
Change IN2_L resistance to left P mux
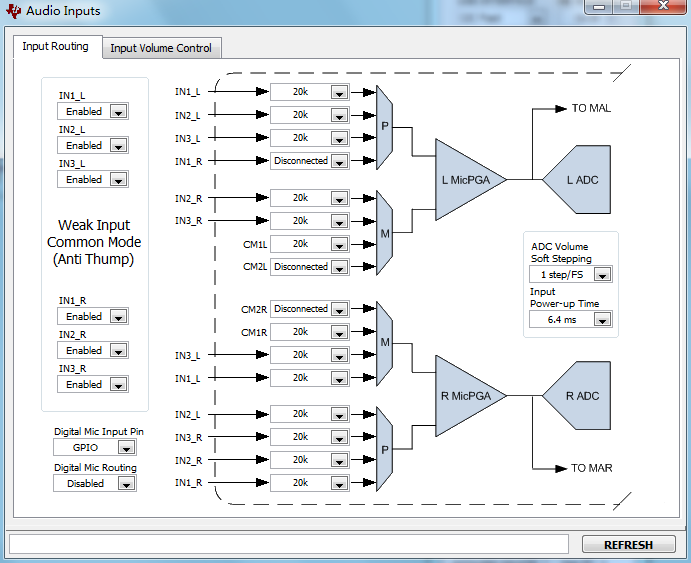coord(310,115)
